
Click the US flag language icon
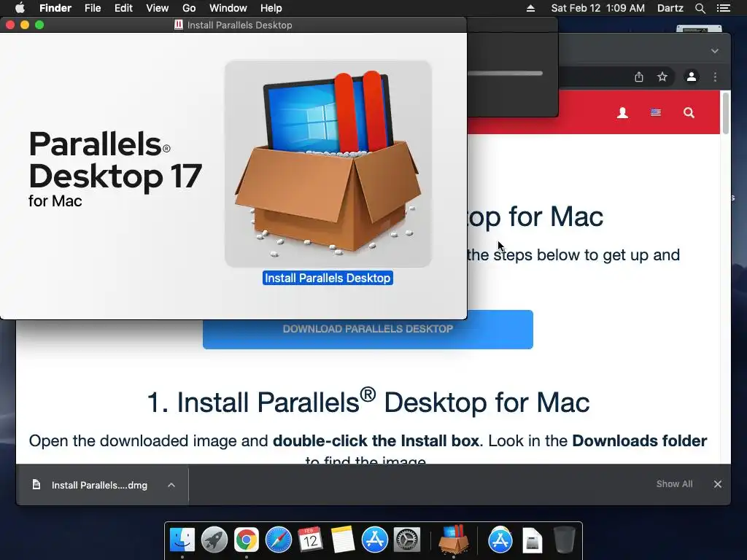(x=656, y=112)
